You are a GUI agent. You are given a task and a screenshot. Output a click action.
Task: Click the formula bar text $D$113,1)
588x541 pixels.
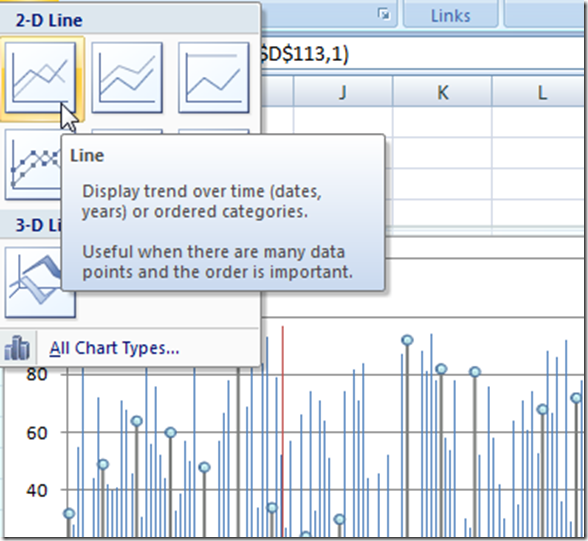[x=304, y=55]
